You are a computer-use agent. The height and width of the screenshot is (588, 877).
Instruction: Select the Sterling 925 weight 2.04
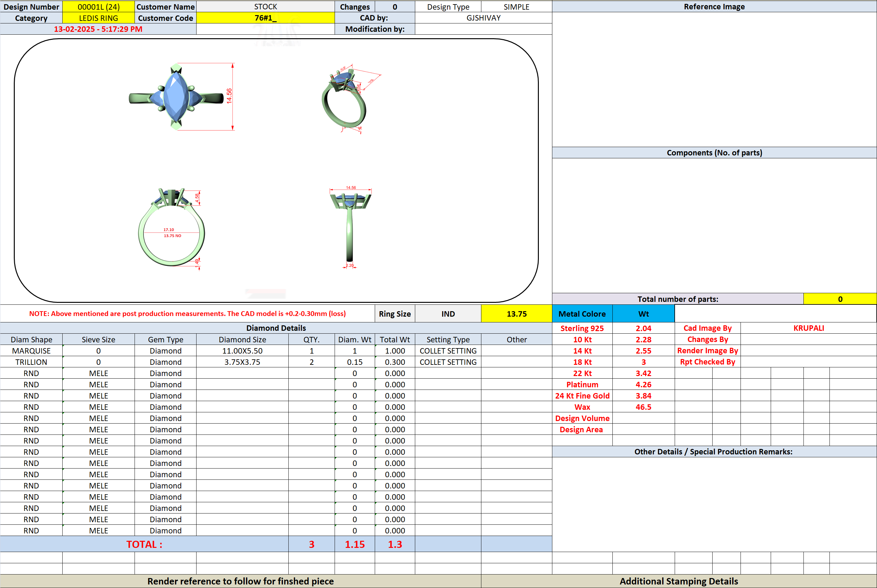644,328
